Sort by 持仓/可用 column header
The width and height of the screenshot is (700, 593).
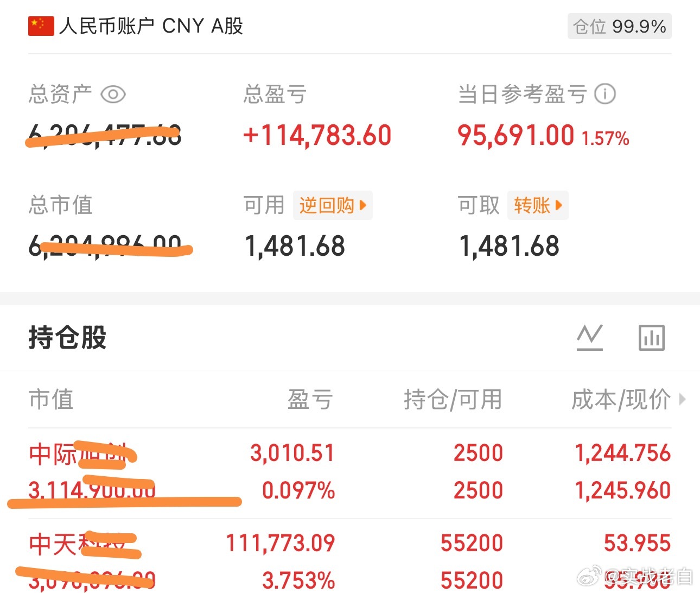[x=453, y=400]
